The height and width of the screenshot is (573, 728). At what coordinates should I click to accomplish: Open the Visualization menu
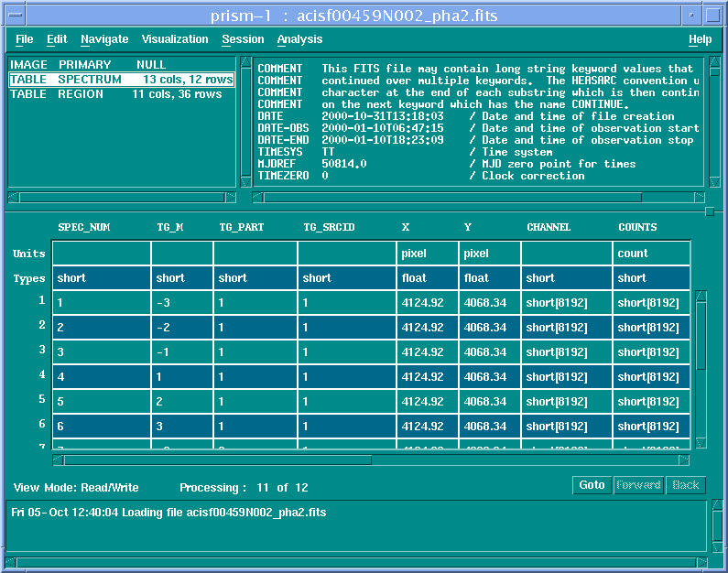click(175, 39)
